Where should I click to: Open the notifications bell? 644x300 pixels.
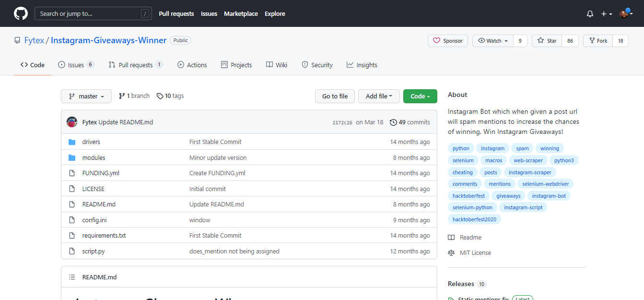tap(590, 14)
